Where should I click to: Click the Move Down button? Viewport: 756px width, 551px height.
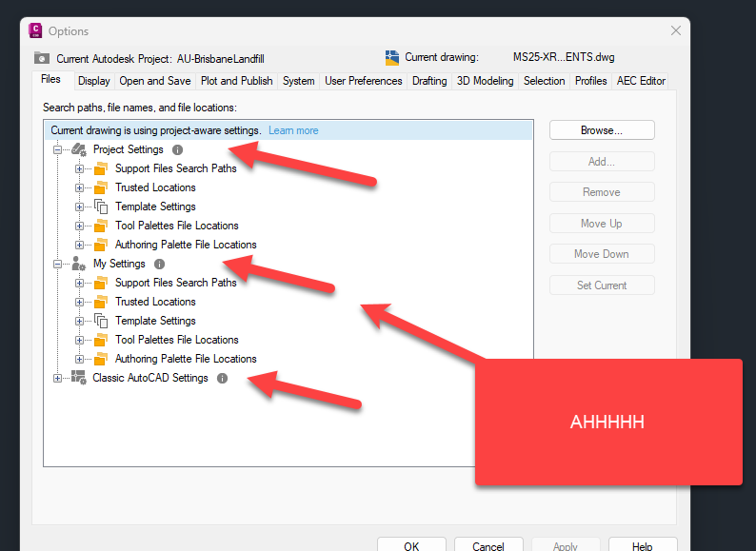click(x=602, y=253)
